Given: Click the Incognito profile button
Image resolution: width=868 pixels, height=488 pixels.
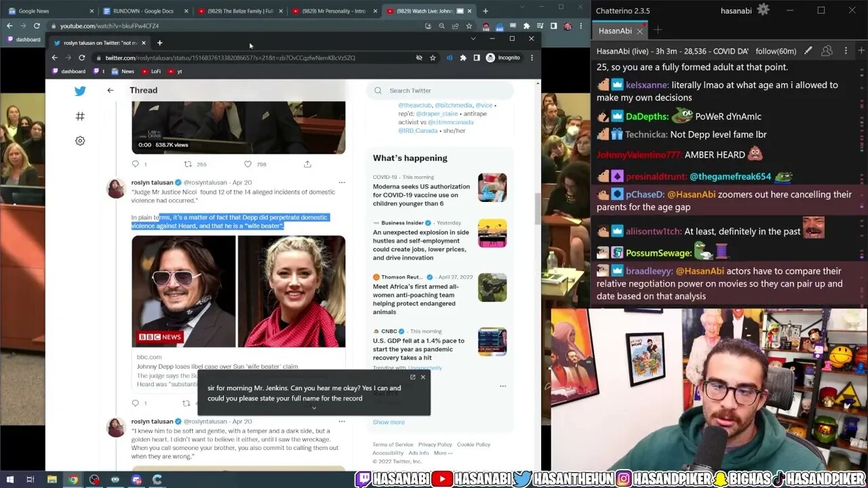Looking at the screenshot, I should coord(503,58).
